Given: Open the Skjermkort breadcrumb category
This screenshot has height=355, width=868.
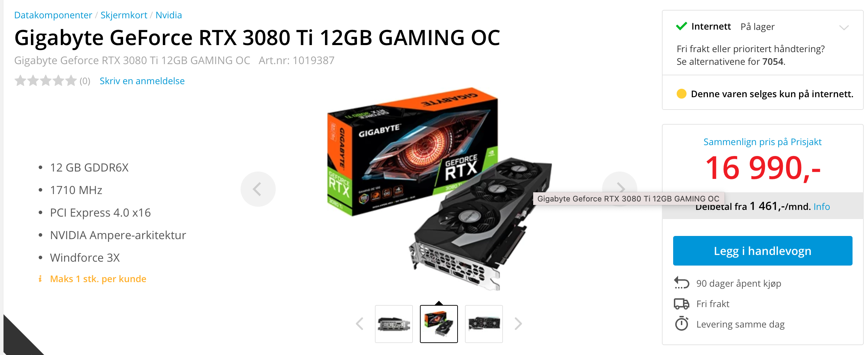Looking at the screenshot, I should pyautogui.click(x=124, y=15).
